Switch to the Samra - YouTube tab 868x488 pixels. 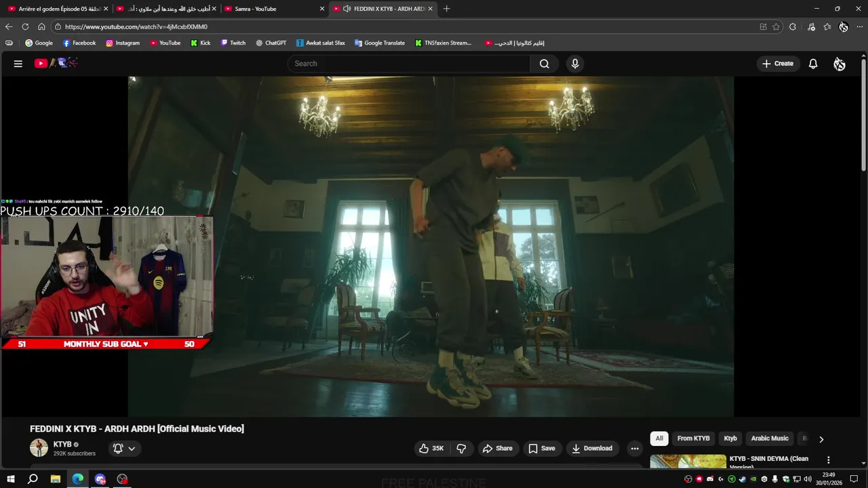coord(273,9)
